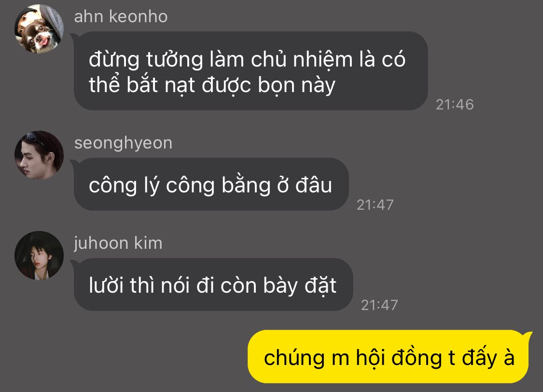View juhoon kim's profile photo
This screenshot has width=543, height=392.
point(39,256)
